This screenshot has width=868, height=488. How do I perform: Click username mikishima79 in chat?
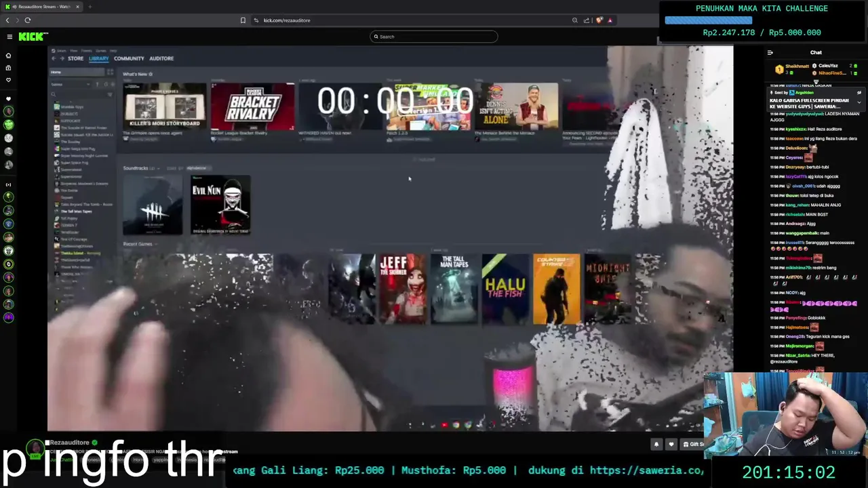click(x=798, y=267)
